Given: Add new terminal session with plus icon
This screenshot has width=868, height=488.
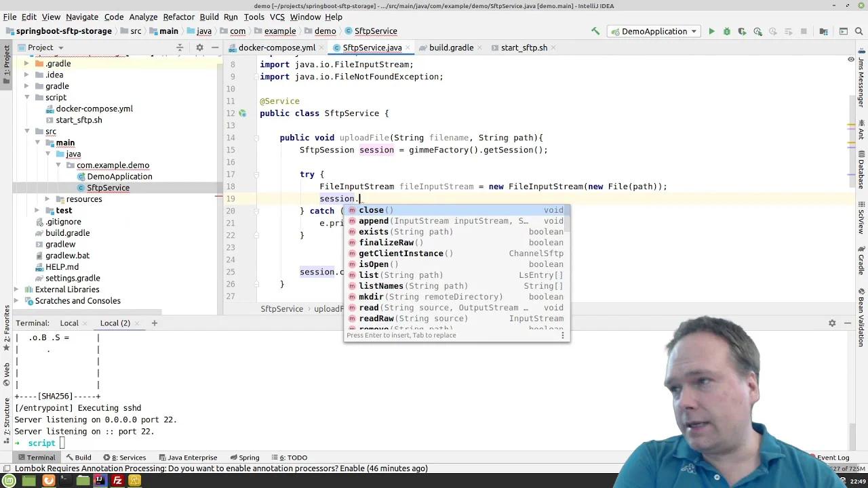Looking at the screenshot, I should (x=154, y=323).
